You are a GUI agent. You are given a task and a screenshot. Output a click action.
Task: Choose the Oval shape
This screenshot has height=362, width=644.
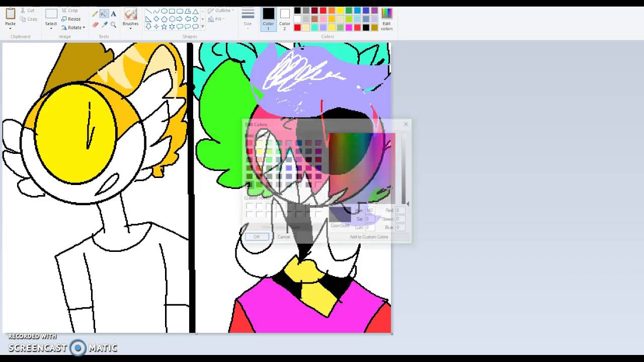(164, 11)
